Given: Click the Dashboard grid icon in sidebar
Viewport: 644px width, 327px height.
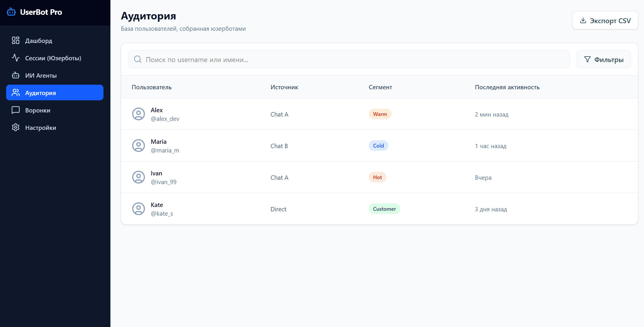Looking at the screenshot, I should click(x=16, y=40).
